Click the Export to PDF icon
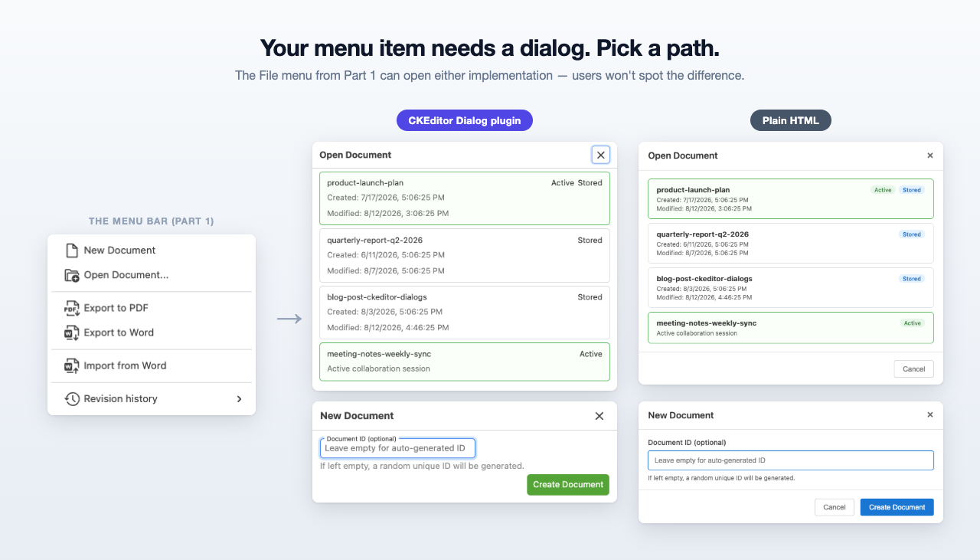This screenshot has width=980, height=560. 72,308
